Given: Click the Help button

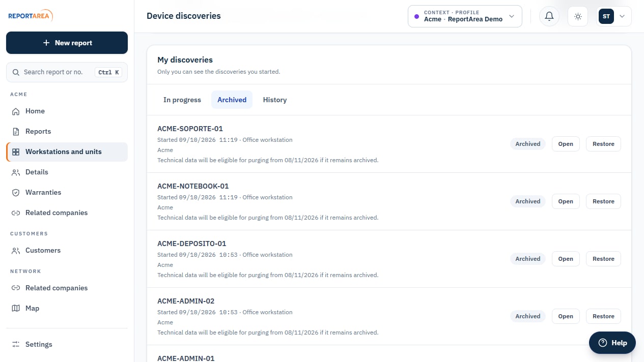Looking at the screenshot, I should tap(612, 343).
